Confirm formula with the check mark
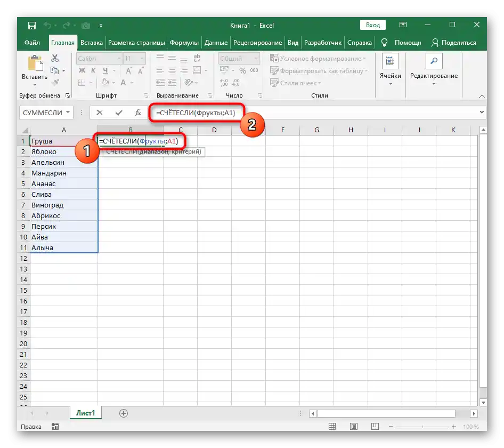 coord(119,113)
